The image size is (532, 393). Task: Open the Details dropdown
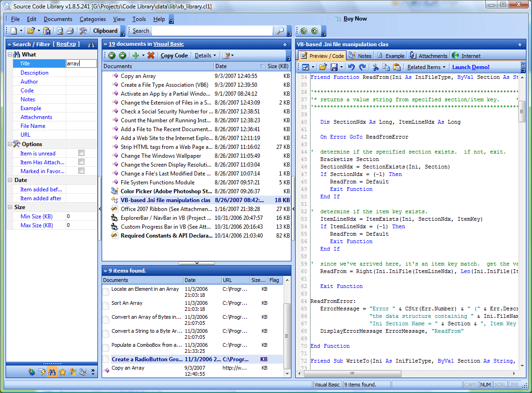point(205,56)
